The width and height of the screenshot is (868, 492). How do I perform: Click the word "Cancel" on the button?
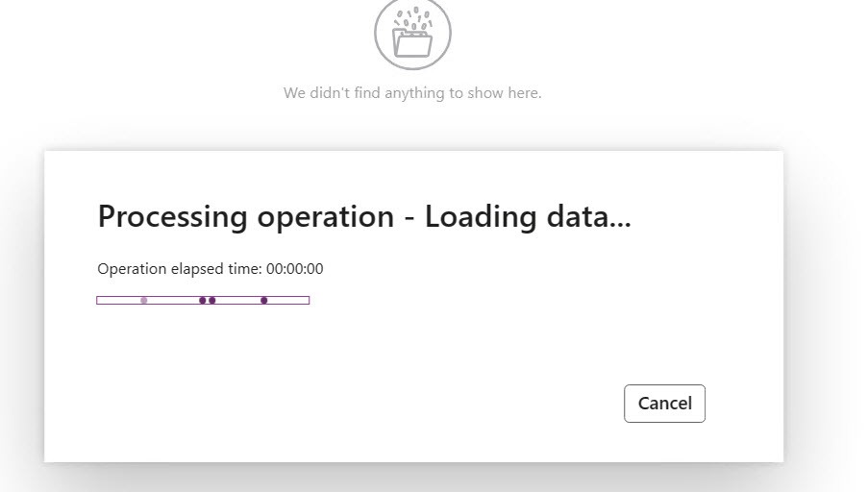click(664, 404)
